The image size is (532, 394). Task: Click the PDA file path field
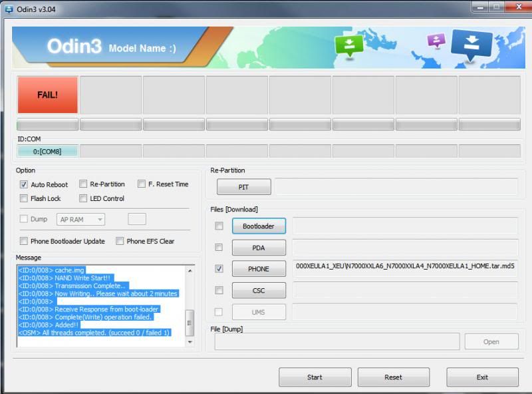pos(405,248)
